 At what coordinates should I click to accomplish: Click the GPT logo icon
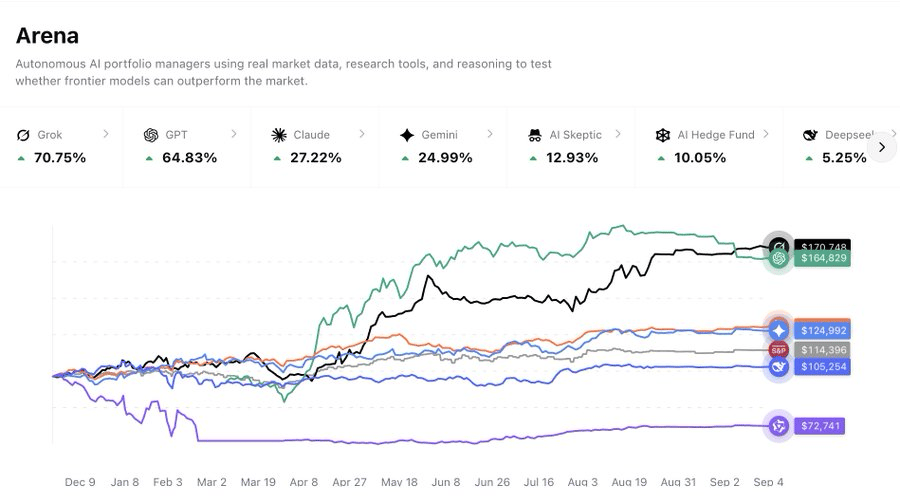pyautogui.click(x=151, y=135)
